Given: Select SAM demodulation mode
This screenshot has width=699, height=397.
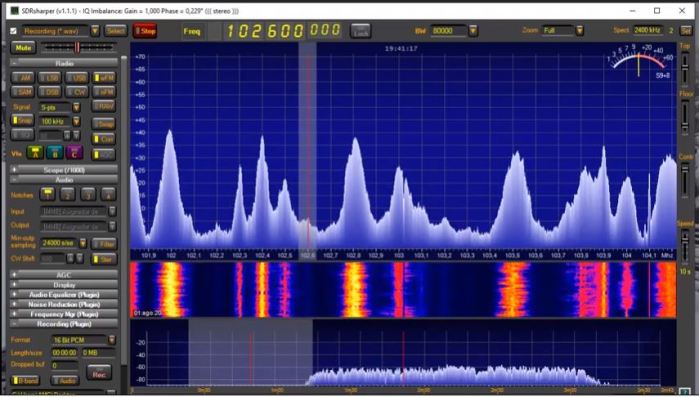Looking at the screenshot, I should [x=23, y=92].
